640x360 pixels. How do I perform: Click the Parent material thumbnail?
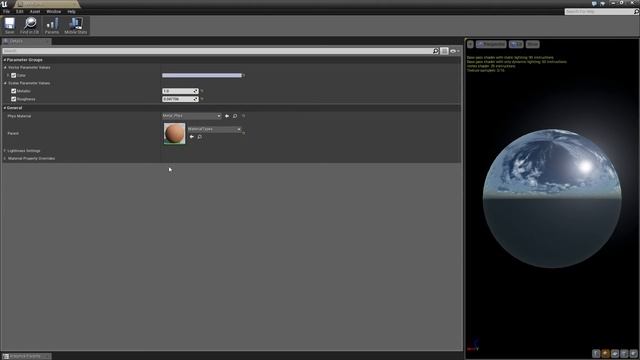click(174, 133)
